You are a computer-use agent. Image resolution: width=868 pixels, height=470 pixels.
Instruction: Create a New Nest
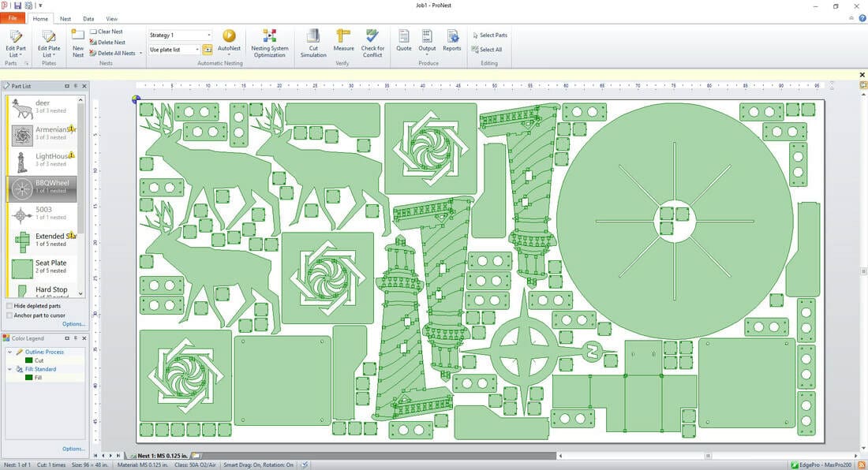click(x=78, y=43)
